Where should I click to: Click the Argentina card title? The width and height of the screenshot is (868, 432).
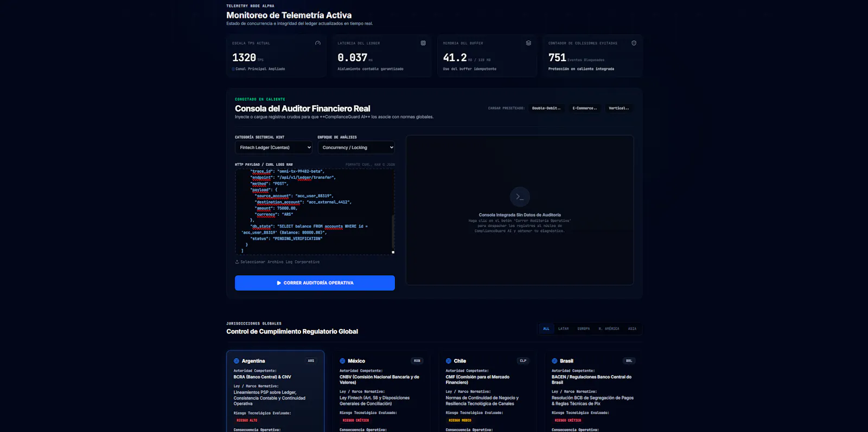(253, 361)
